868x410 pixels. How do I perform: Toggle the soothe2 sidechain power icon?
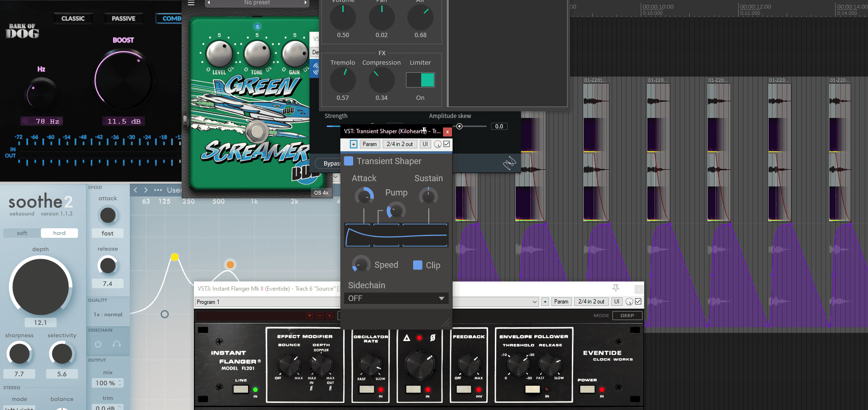(x=98, y=344)
